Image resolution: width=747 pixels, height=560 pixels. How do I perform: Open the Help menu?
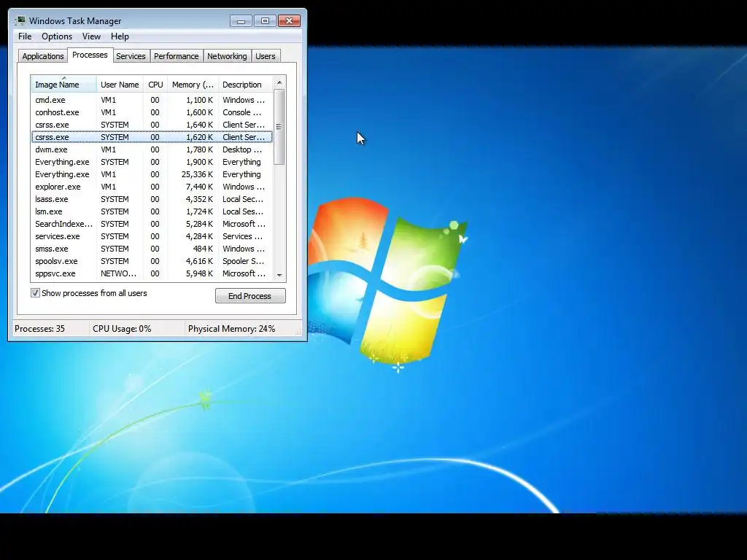120,36
